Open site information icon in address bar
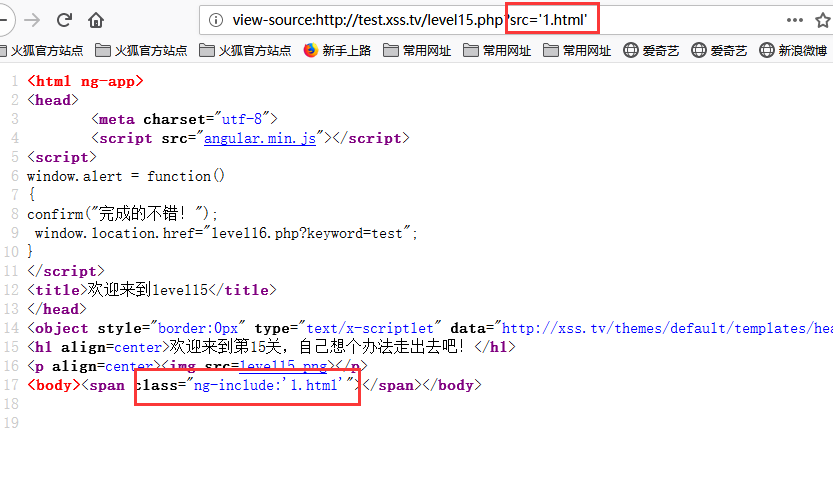 point(216,20)
